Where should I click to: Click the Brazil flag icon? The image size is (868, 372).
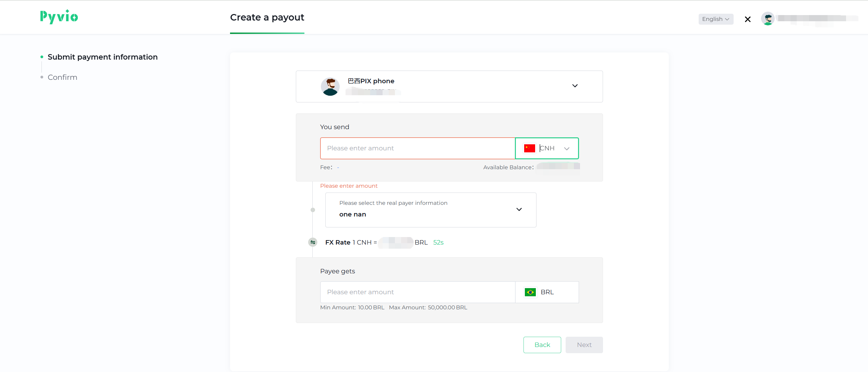pyautogui.click(x=530, y=292)
